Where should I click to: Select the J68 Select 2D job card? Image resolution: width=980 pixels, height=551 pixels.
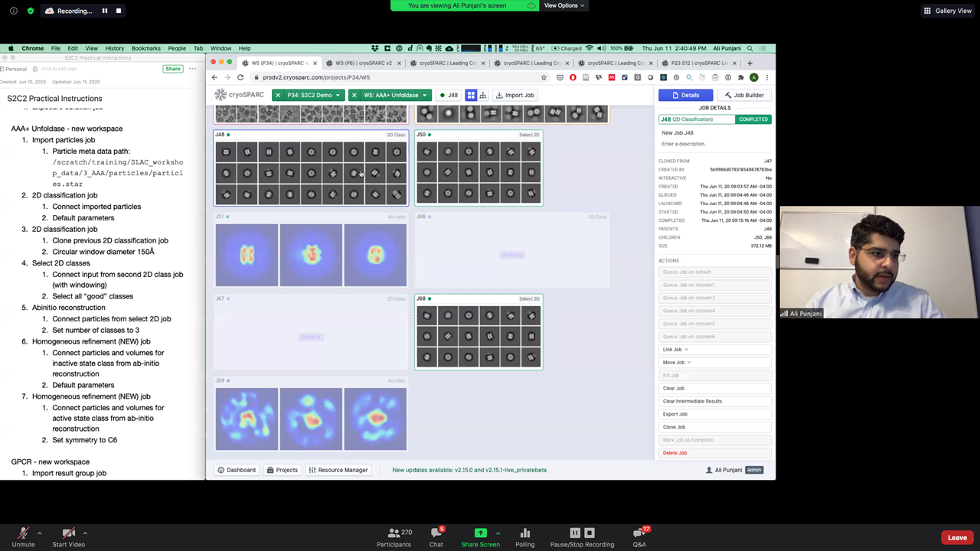[x=479, y=331]
